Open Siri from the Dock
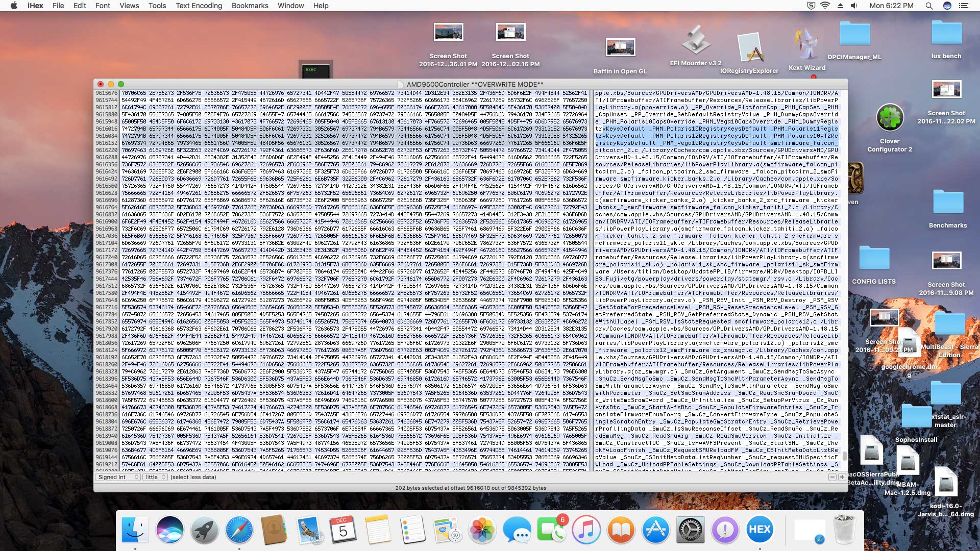Screen dimensions: 980x551 [169, 530]
